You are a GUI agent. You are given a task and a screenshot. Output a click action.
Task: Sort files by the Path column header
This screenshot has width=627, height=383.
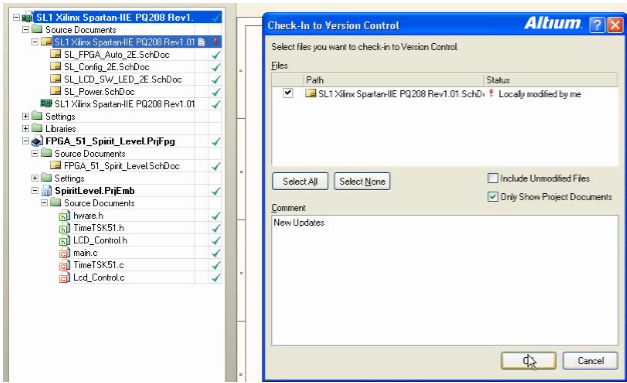[x=393, y=80]
